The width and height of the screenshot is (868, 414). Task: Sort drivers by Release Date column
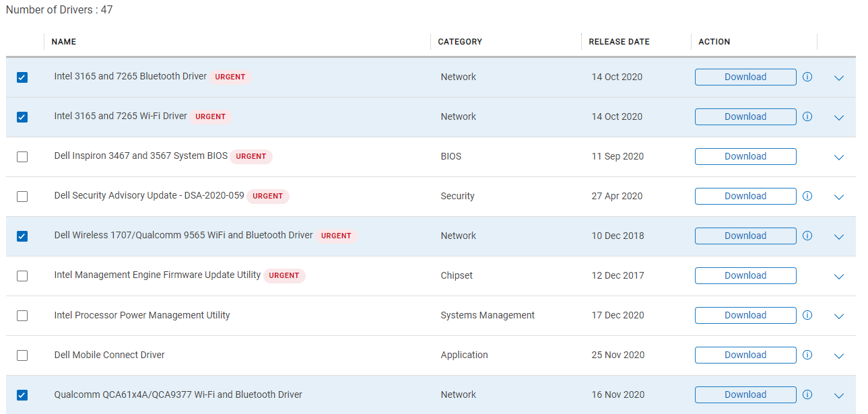[x=619, y=42]
